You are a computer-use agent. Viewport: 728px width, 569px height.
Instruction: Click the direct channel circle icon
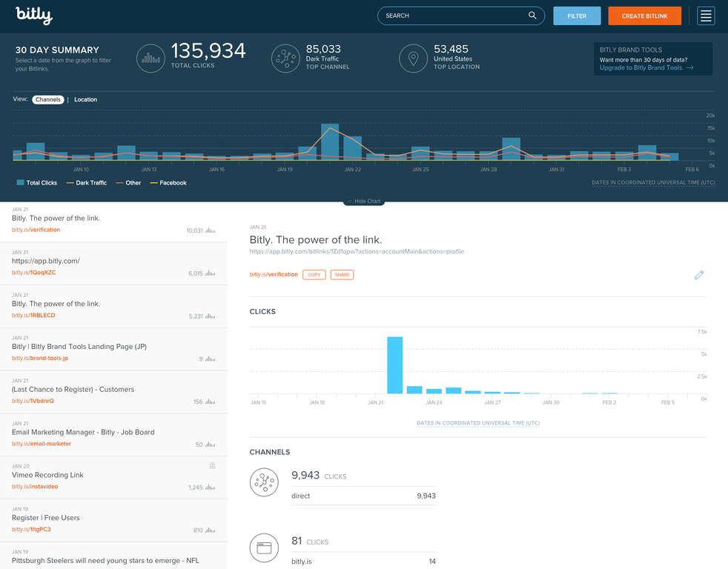264,482
